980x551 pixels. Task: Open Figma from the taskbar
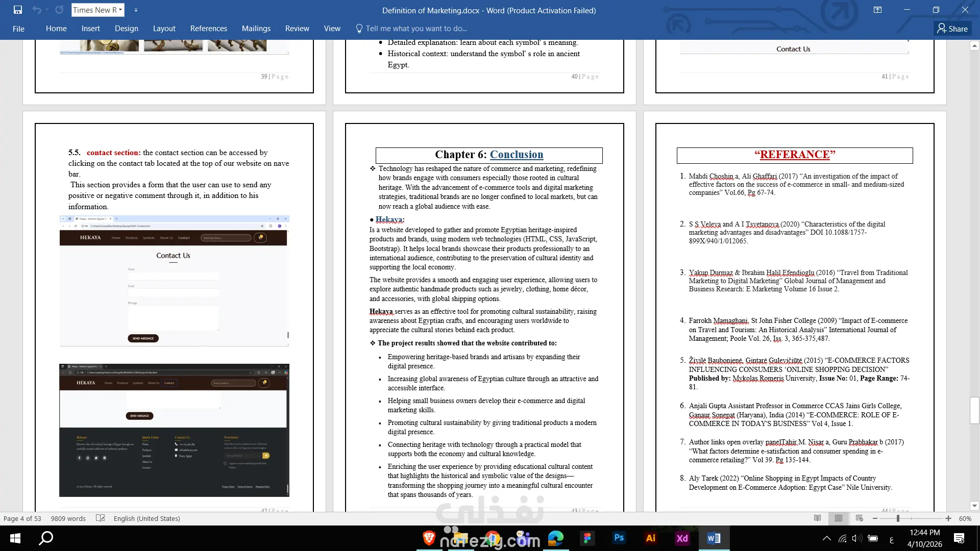coord(587,538)
